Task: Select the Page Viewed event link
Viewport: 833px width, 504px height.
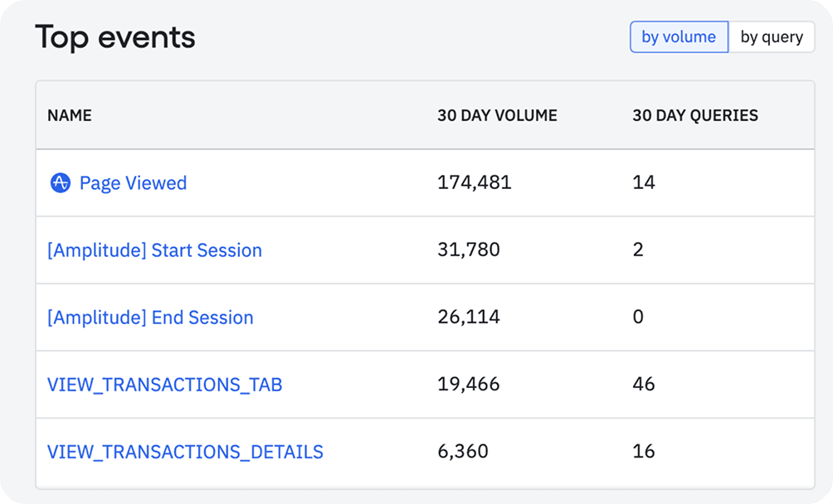Action: [133, 183]
